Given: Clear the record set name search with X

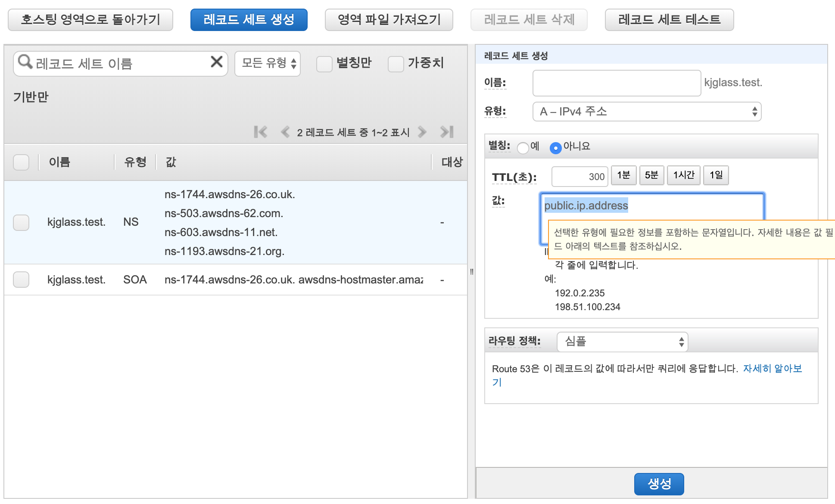Looking at the screenshot, I should click(216, 62).
